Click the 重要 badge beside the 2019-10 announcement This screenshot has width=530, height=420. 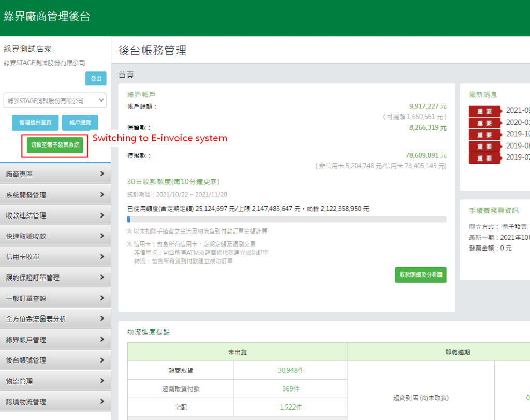click(x=485, y=134)
